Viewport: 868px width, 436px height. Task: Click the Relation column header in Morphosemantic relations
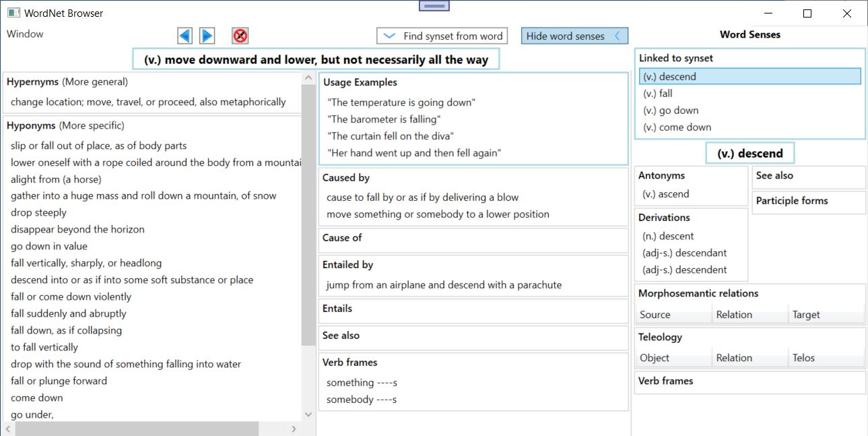click(x=750, y=315)
